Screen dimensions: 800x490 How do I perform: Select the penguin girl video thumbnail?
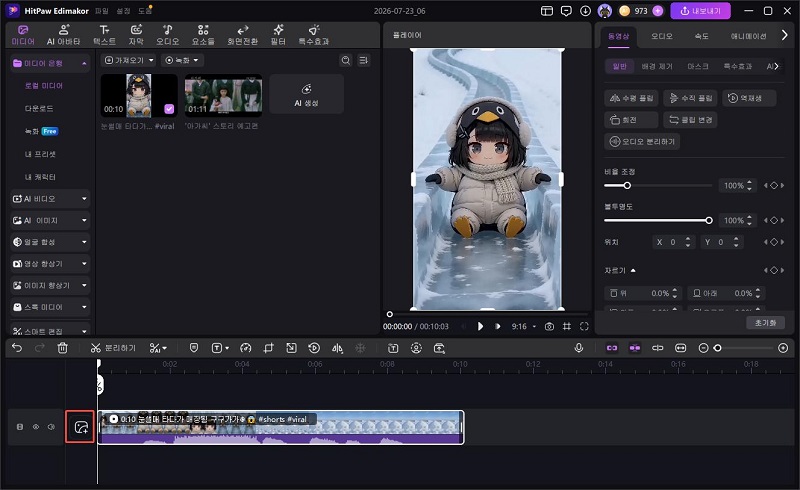[x=139, y=95]
